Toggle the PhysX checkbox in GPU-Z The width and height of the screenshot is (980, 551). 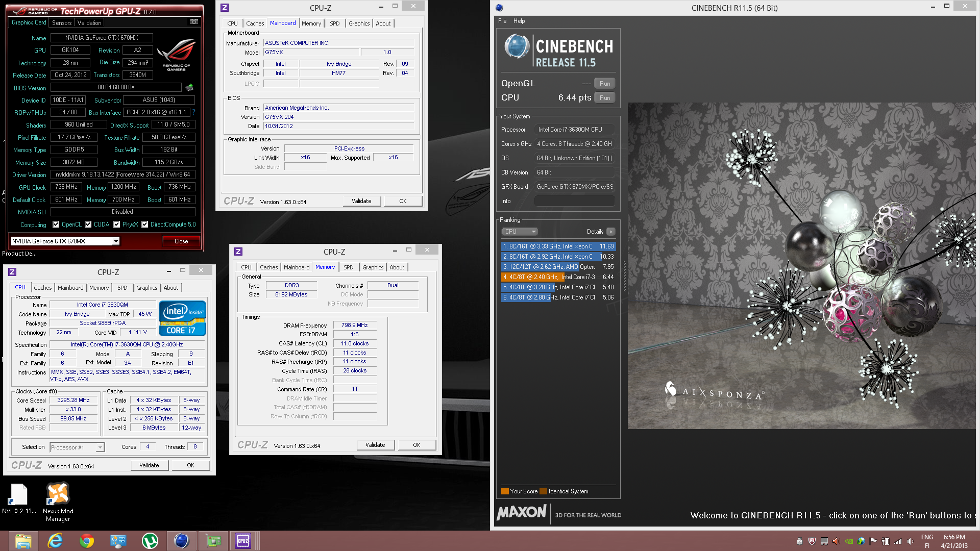click(x=117, y=224)
